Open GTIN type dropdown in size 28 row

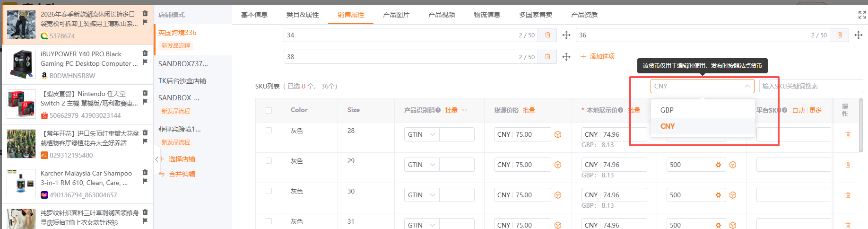(x=422, y=134)
